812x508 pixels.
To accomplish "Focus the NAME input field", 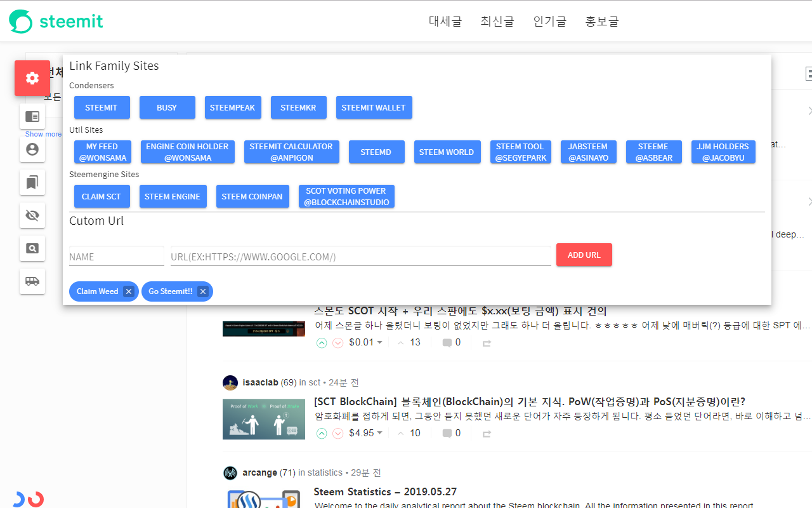I will [117, 257].
